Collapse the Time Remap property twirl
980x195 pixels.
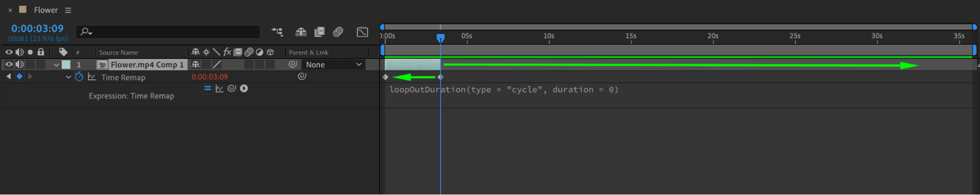click(x=68, y=77)
